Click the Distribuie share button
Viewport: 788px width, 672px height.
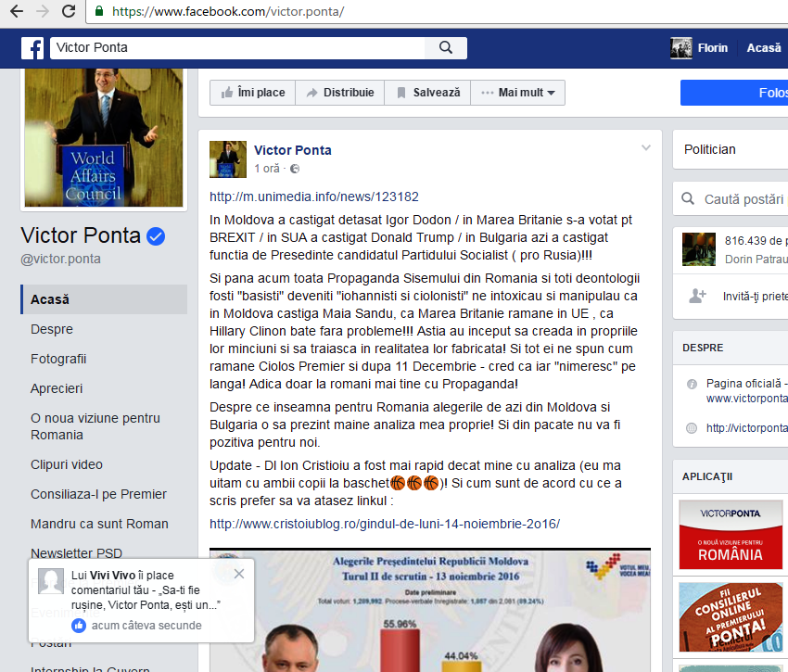click(339, 93)
